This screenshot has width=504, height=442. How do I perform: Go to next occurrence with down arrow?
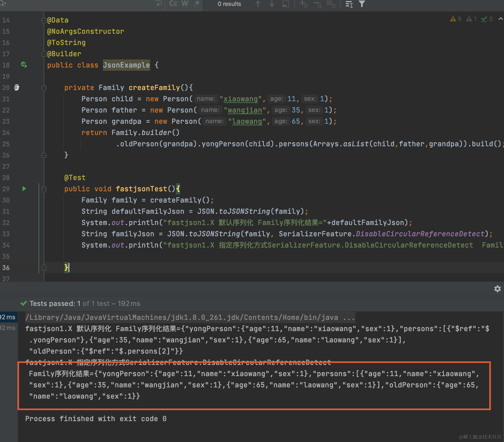click(x=272, y=4)
